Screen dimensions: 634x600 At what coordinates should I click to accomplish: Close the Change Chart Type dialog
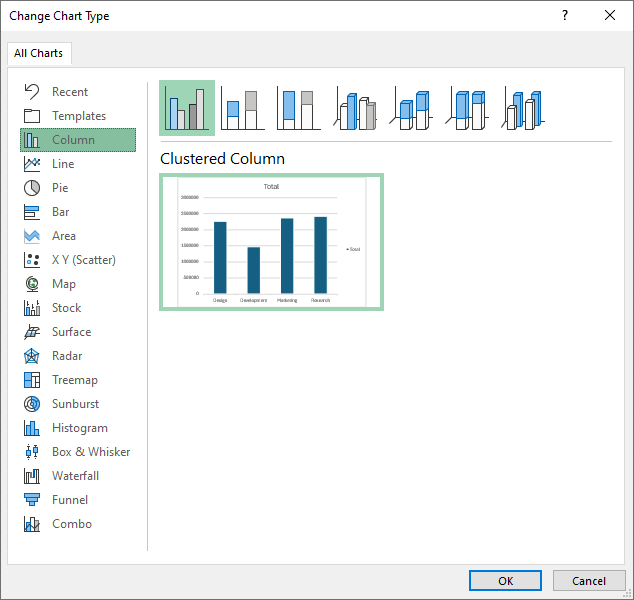pyautogui.click(x=610, y=15)
